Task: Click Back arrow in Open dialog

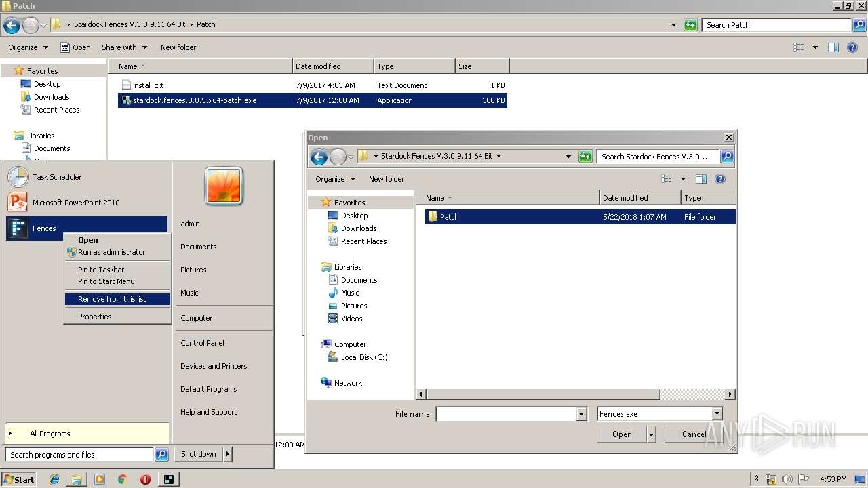Action: coord(319,157)
